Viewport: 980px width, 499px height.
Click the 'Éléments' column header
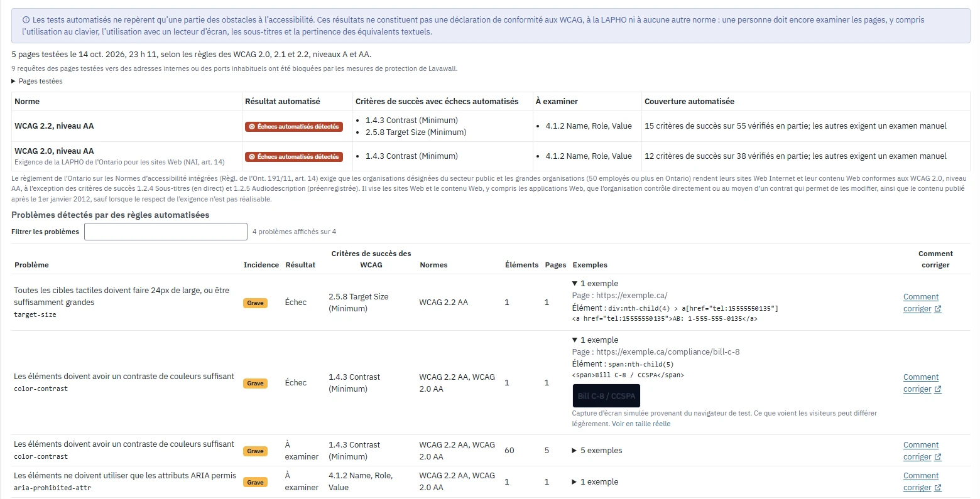click(521, 265)
